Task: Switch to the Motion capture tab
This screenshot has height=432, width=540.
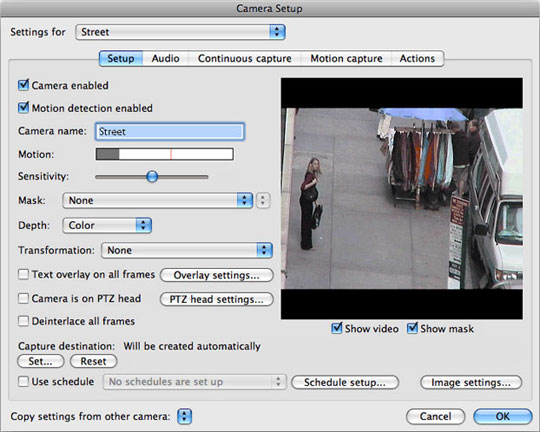Action: (346, 59)
